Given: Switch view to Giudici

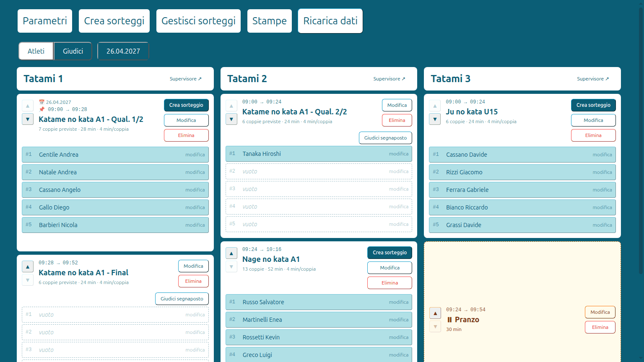Looking at the screenshot, I should (73, 51).
